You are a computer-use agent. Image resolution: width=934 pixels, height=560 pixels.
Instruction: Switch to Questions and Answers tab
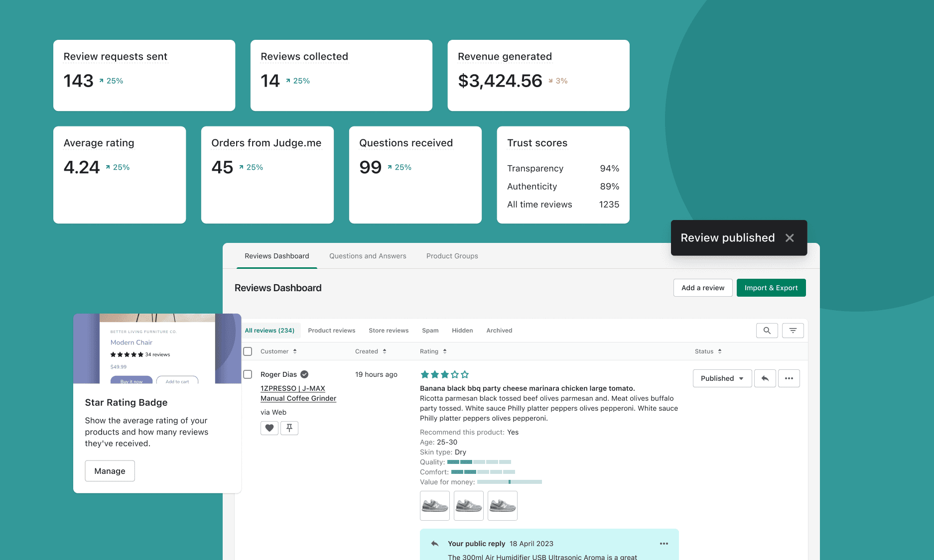click(x=368, y=256)
